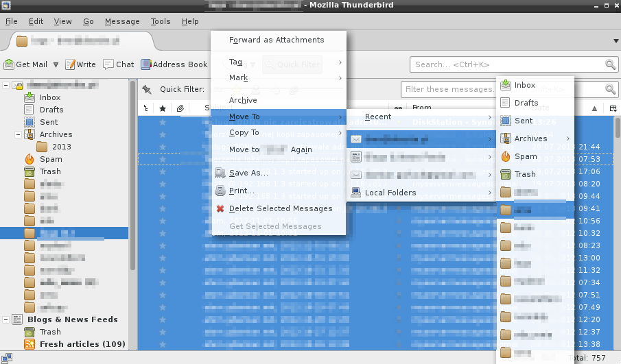Screen dimensions: 621x364
Task: Open the Tools menu
Action: coord(161,21)
